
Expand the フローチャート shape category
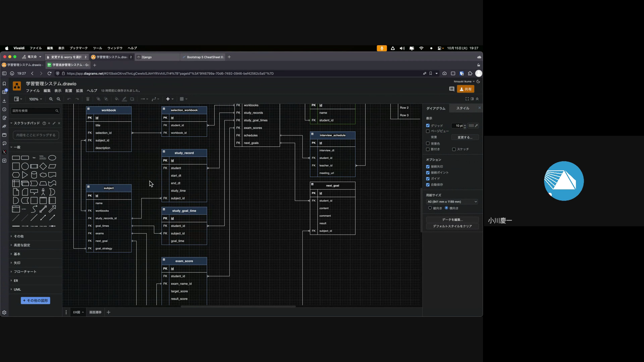25,272
